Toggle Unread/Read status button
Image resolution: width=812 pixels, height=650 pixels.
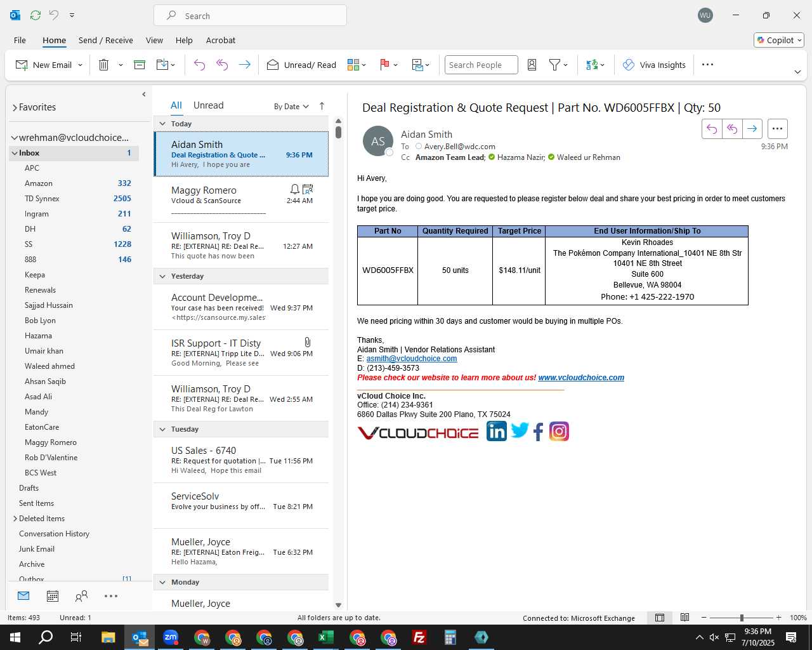tap(301, 65)
